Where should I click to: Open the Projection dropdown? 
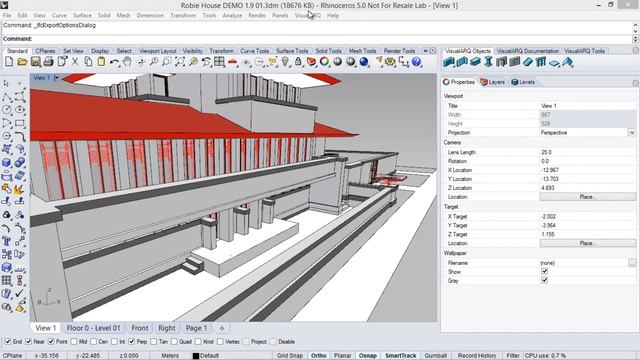(x=632, y=133)
